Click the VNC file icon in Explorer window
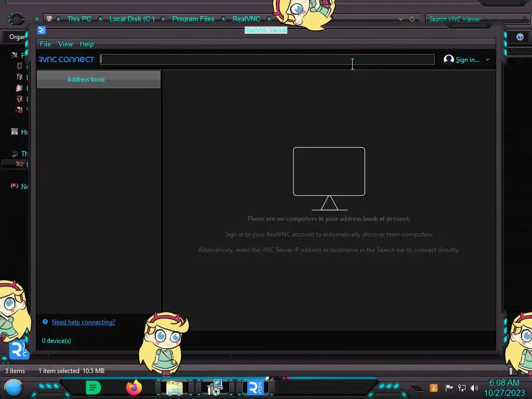Screen dimensions: 532x399 tap(19, 350)
